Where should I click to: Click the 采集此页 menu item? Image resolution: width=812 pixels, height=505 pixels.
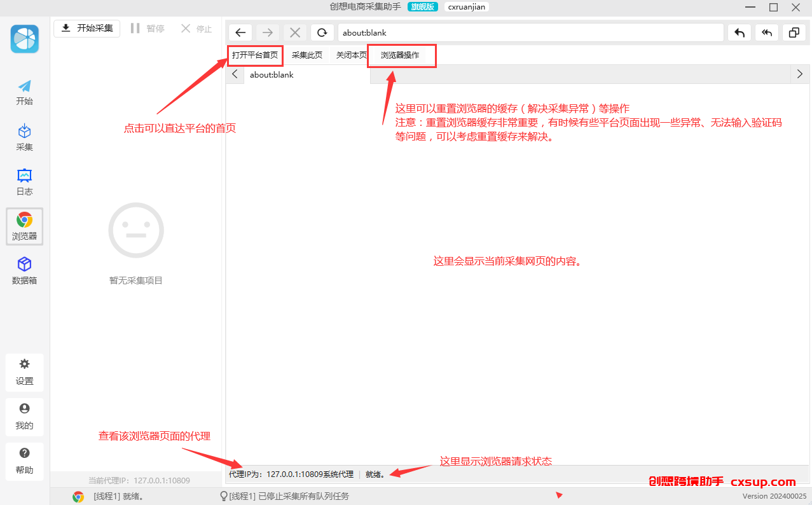(x=307, y=55)
